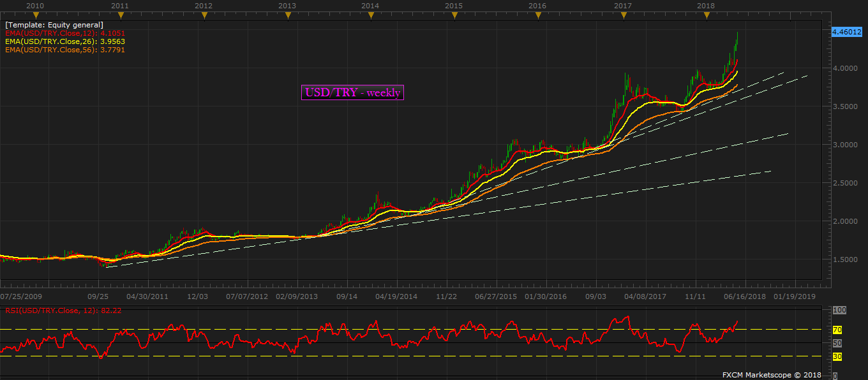The image size is (868, 380).
Task: Click the RSI 50 midline level tag
Action: [x=837, y=343]
